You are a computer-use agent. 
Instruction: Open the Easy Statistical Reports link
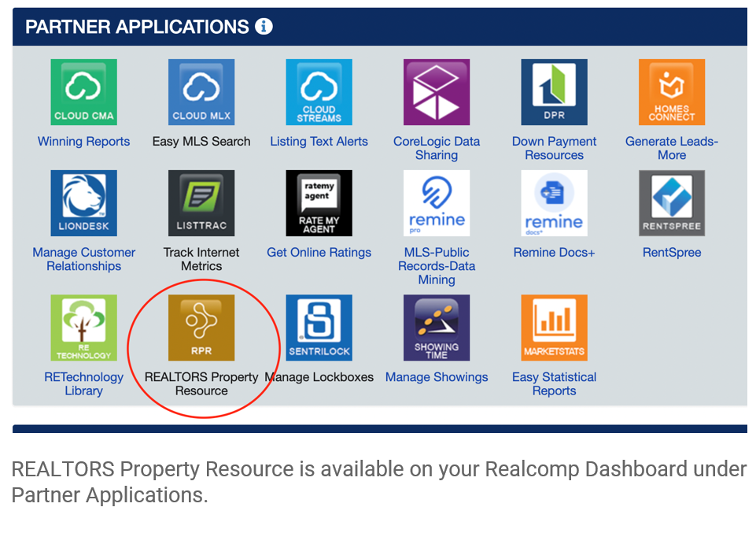[555, 383]
